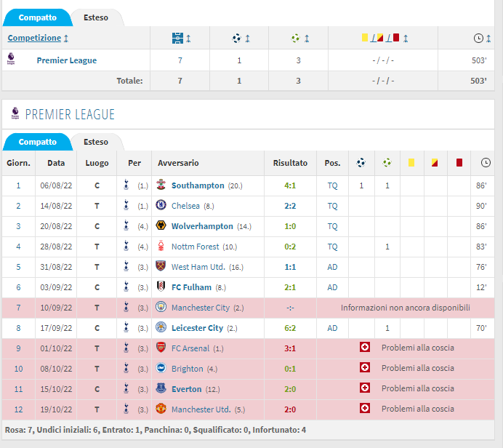
Task: Open the FC Arsenal team link
Action: point(190,348)
